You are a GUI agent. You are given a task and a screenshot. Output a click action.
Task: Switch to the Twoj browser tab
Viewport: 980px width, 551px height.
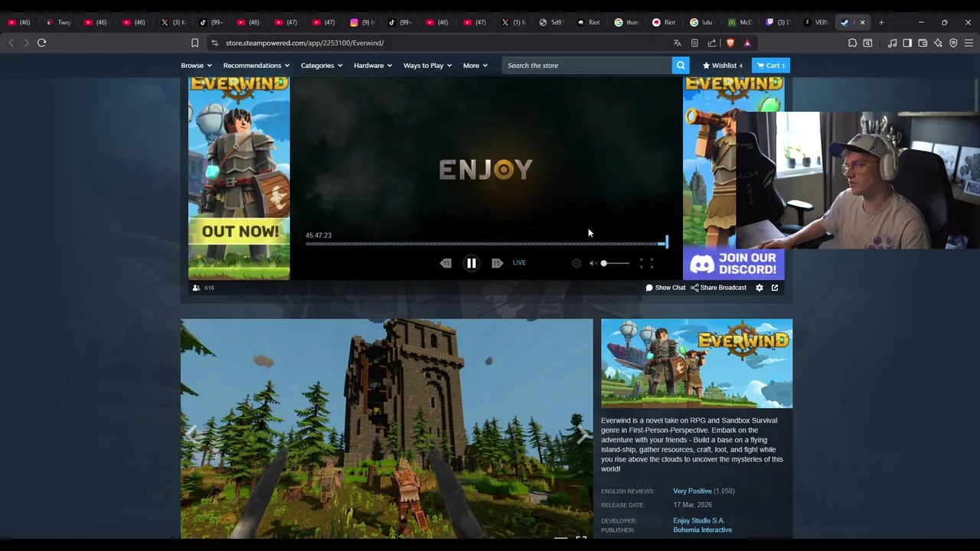[58, 22]
